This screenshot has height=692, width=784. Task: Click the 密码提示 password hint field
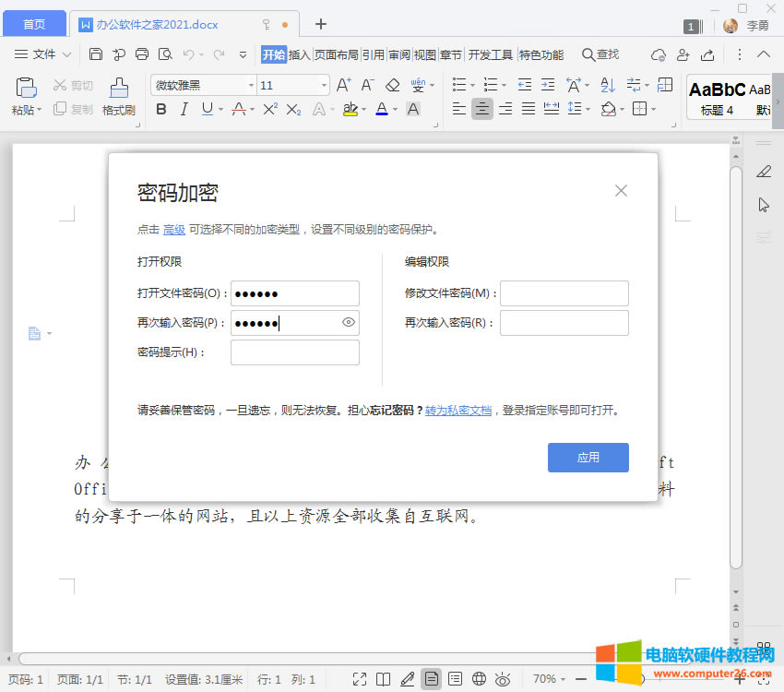coord(294,352)
